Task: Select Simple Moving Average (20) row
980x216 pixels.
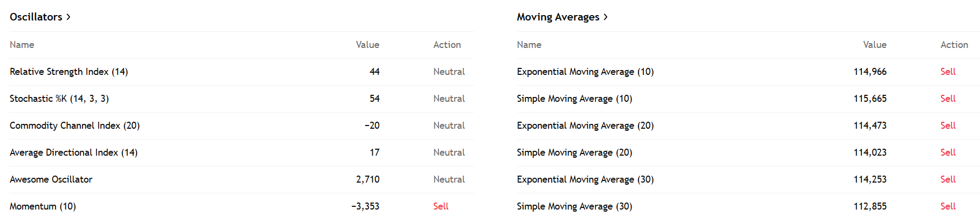Action: (x=748, y=152)
